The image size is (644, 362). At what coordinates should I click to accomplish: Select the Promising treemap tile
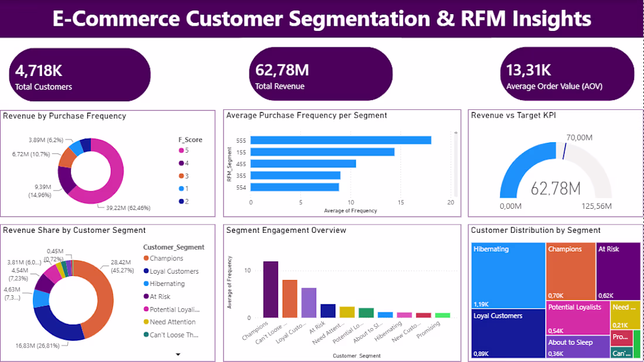tap(621, 338)
